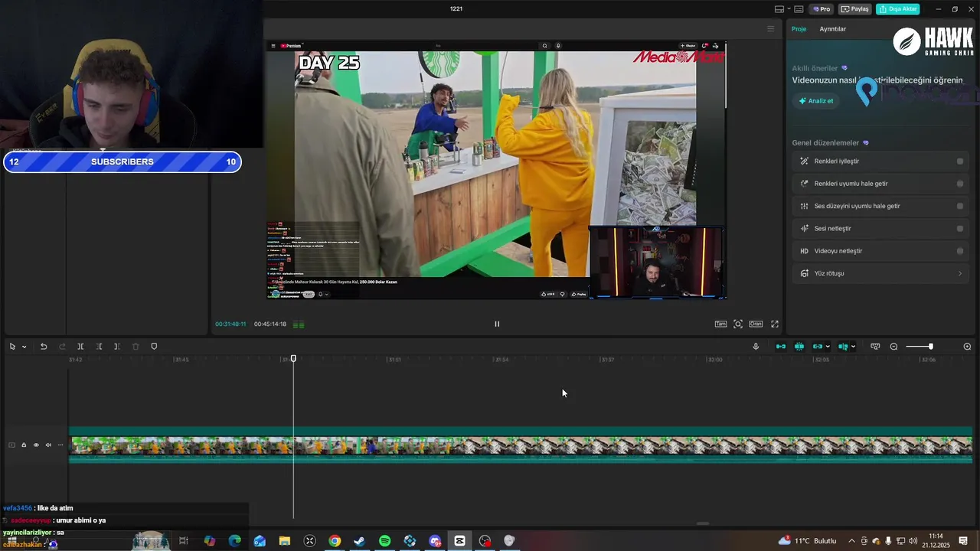Toggle clip linkage in timeline toolbar
The height and width of the screenshot is (551, 980).
click(x=818, y=347)
